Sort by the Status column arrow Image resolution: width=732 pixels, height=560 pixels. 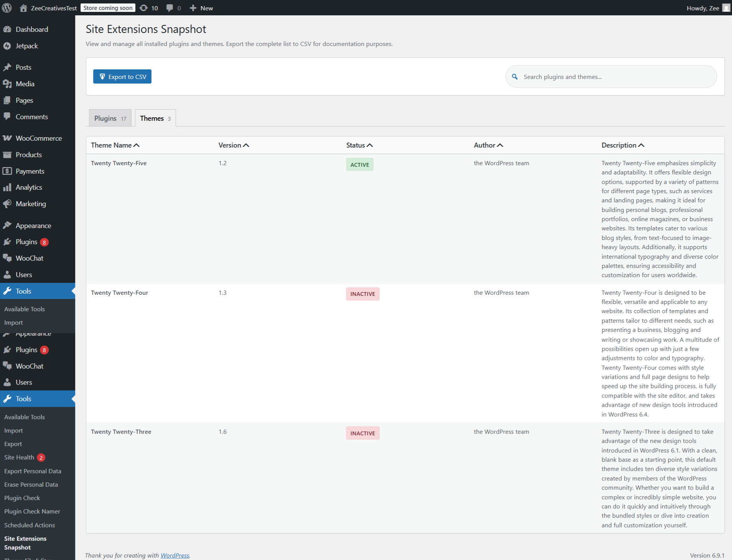click(x=370, y=145)
